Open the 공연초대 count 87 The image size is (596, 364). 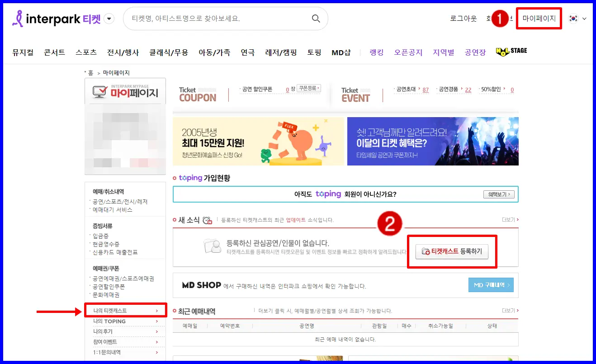[x=426, y=90]
